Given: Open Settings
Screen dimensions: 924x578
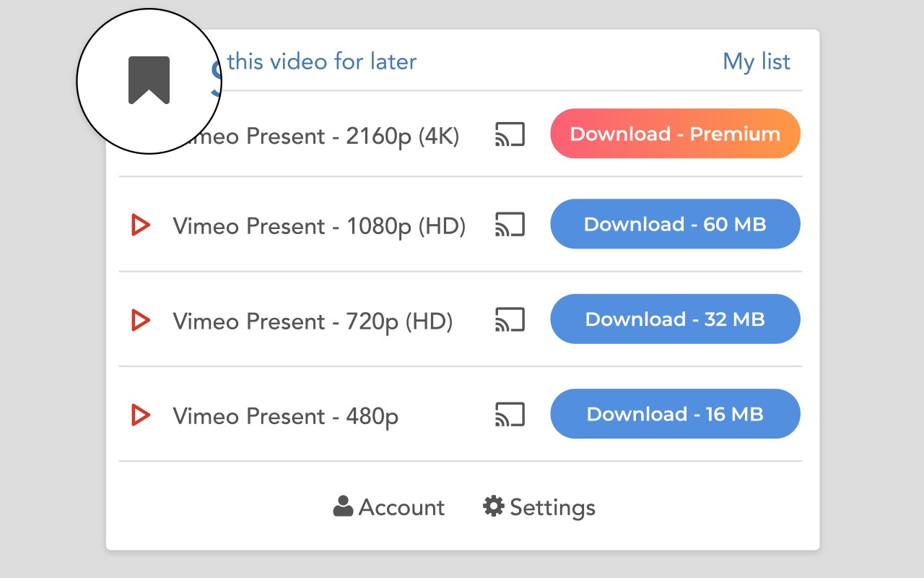Looking at the screenshot, I should click(x=539, y=507).
